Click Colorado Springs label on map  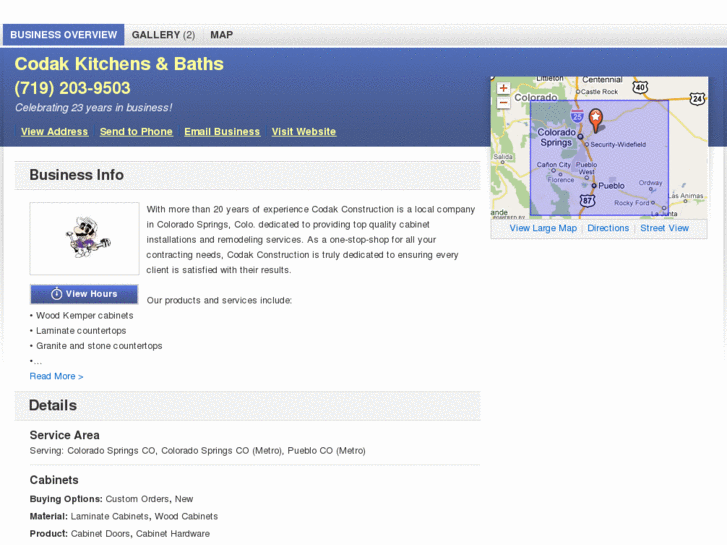pos(556,137)
